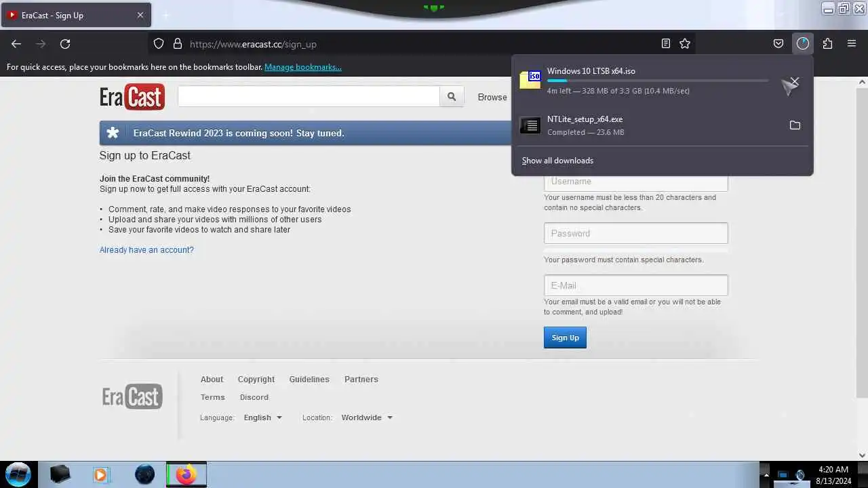The height and width of the screenshot is (488, 868).
Task: Close the EraCast - Sign Up tab
Action: [x=140, y=15]
